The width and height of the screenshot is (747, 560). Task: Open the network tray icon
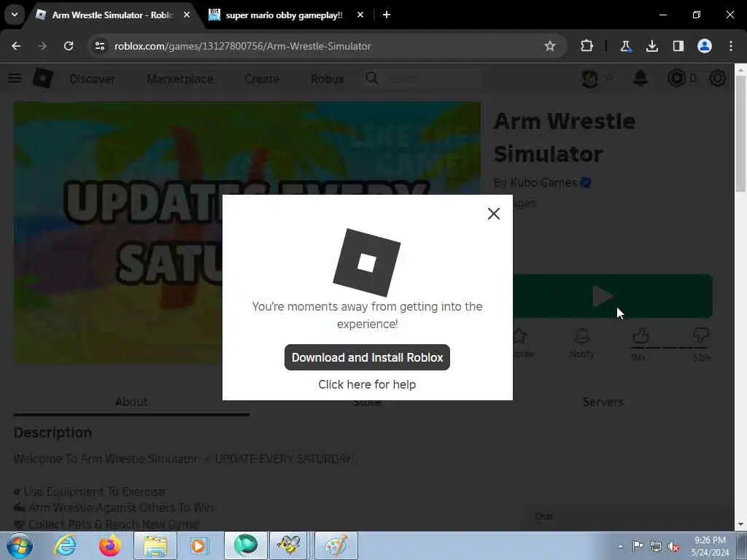click(x=656, y=546)
